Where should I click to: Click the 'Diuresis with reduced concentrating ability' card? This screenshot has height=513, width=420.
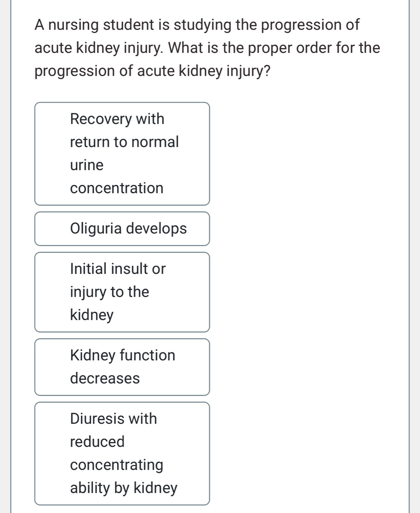[122, 453]
